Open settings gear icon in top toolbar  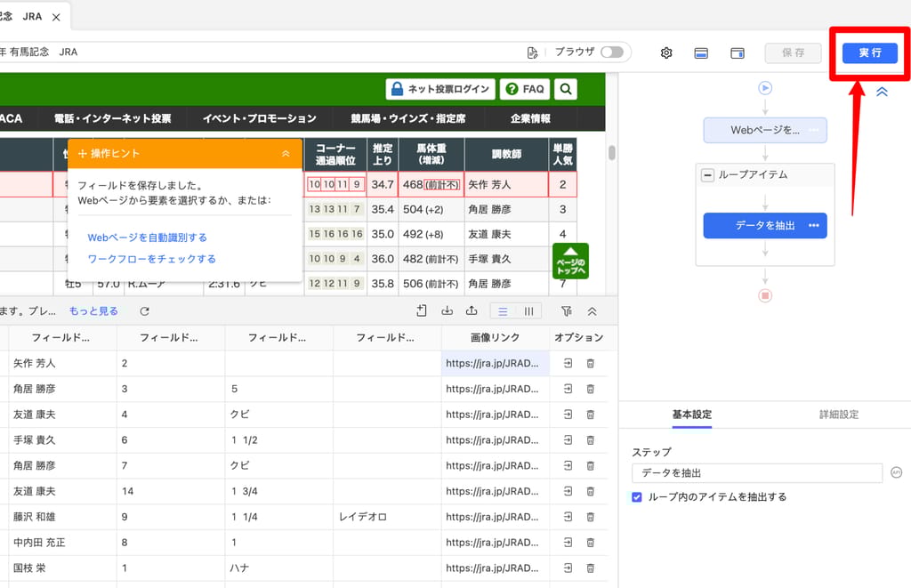click(x=666, y=52)
